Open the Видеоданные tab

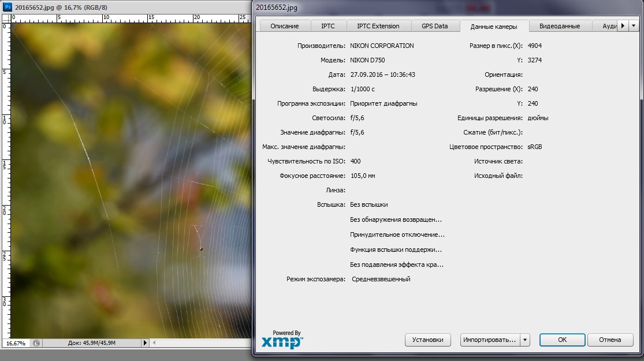click(560, 26)
